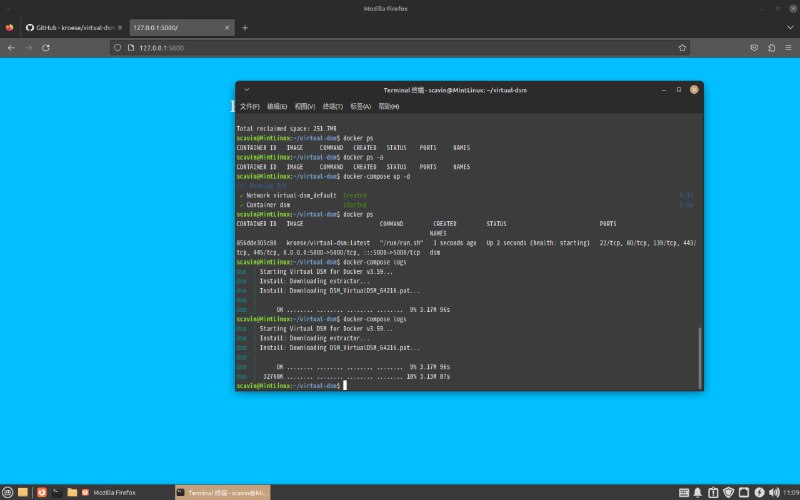The width and height of the screenshot is (800, 500).
Task: Switch to Terminal taskbar window button
Action: [222, 492]
